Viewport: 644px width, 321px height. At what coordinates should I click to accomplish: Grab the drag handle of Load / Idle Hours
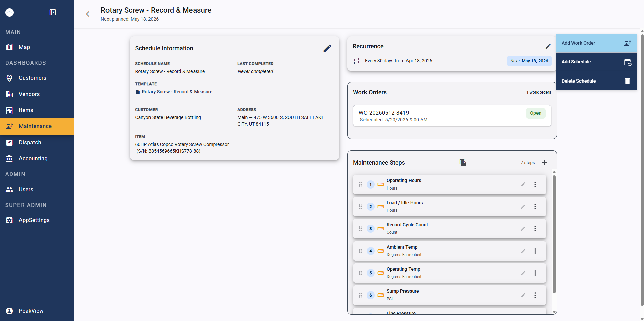(x=360, y=207)
